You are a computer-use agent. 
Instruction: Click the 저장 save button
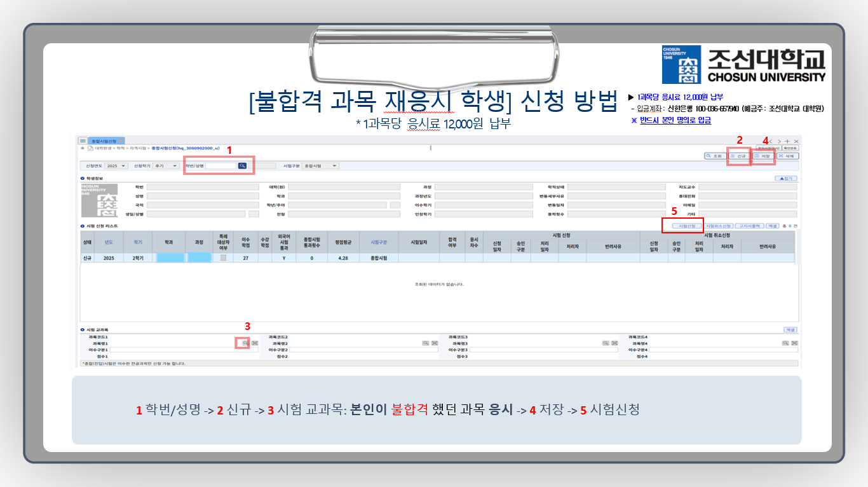(764, 156)
